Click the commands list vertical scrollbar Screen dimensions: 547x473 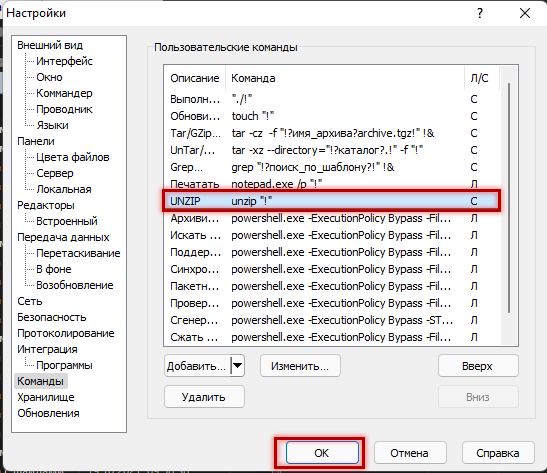(509, 197)
